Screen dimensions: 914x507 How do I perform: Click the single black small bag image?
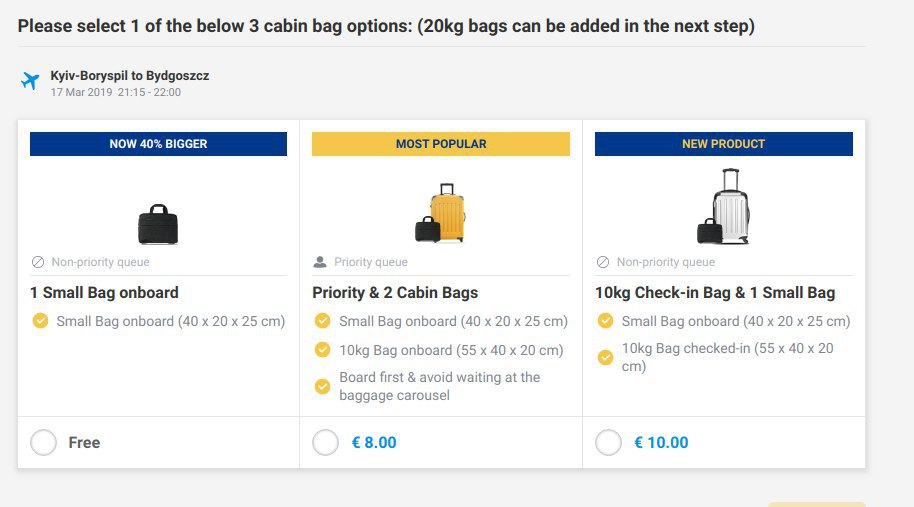pyautogui.click(x=158, y=224)
